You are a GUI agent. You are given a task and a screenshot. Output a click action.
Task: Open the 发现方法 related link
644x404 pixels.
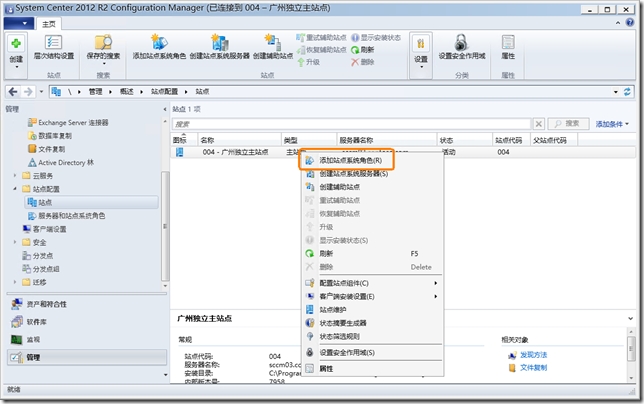click(533, 355)
